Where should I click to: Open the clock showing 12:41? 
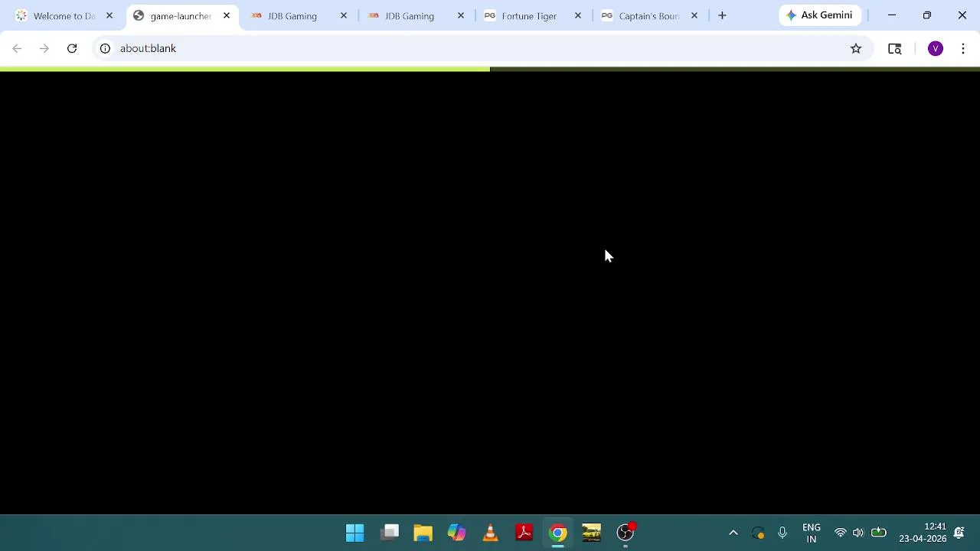click(x=923, y=533)
